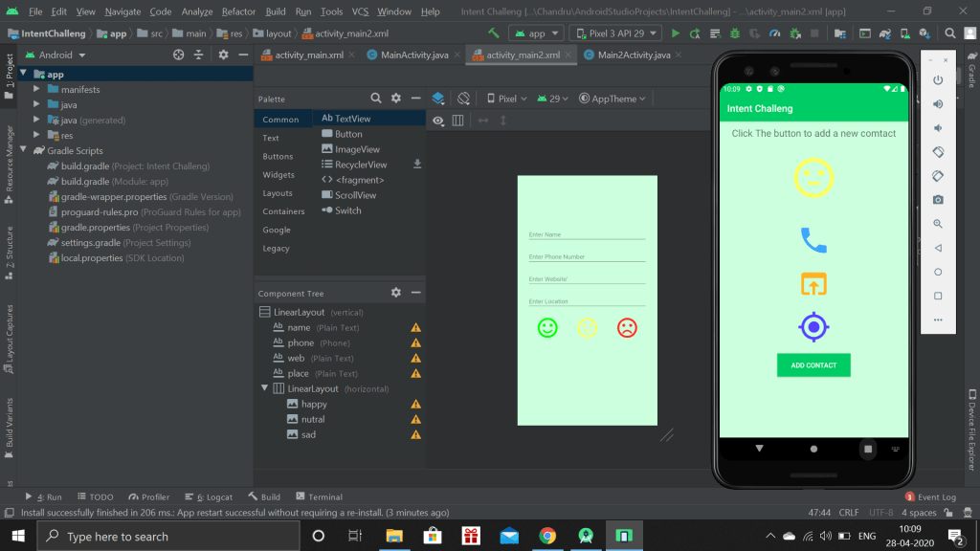The height and width of the screenshot is (551, 980).
Task: Open the Refactor menu
Action: (238, 11)
